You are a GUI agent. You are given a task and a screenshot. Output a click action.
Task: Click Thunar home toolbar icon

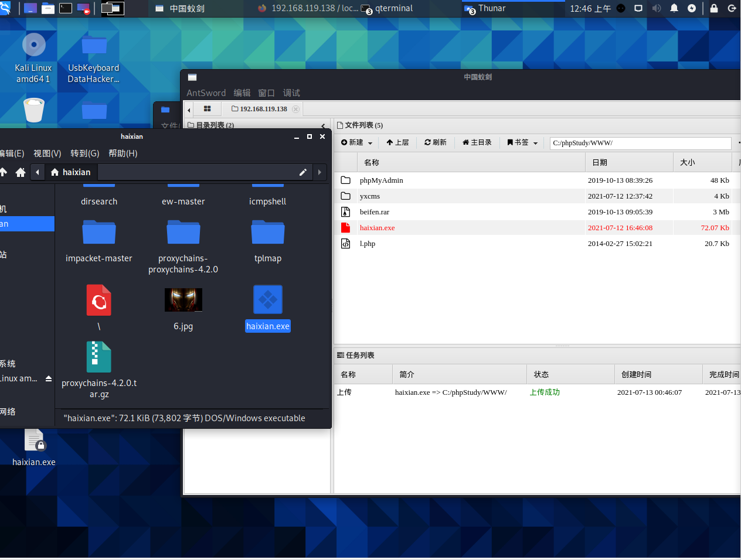21,172
